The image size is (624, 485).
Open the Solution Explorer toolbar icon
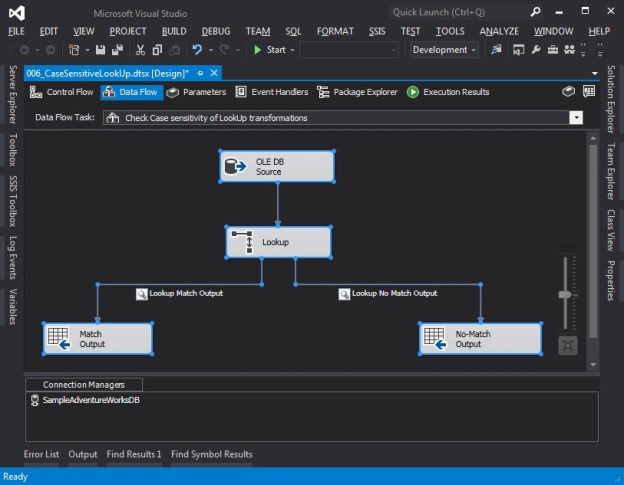tap(518, 50)
